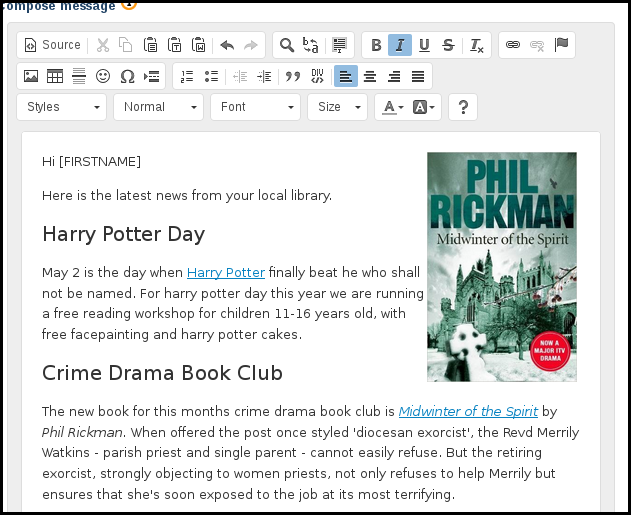This screenshot has height=515, width=631.
Task: Open the Font dropdown
Action: (x=256, y=107)
